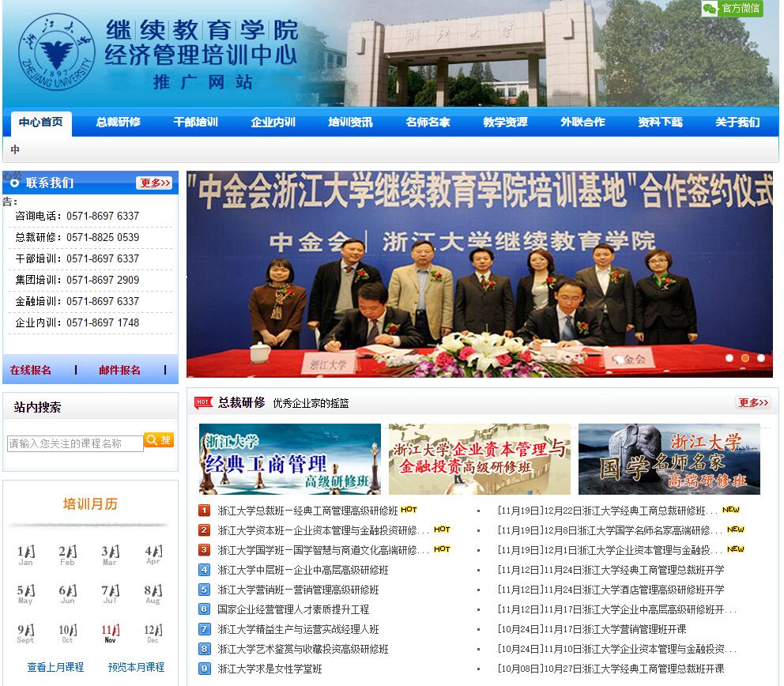
Task: Open 培训资讯 navigation menu
Action: pos(350,122)
